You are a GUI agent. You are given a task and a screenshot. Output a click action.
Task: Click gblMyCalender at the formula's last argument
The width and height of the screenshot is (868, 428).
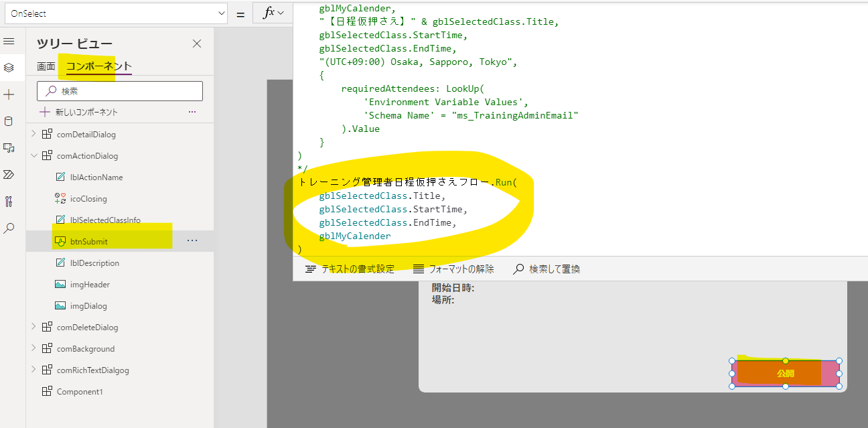tap(355, 236)
